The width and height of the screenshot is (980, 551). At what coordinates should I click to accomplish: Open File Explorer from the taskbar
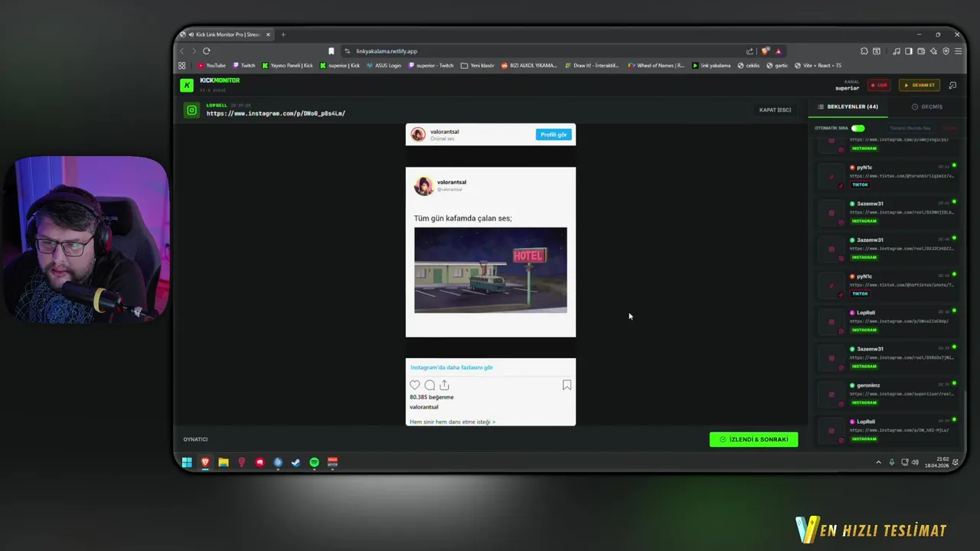click(223, 462)
